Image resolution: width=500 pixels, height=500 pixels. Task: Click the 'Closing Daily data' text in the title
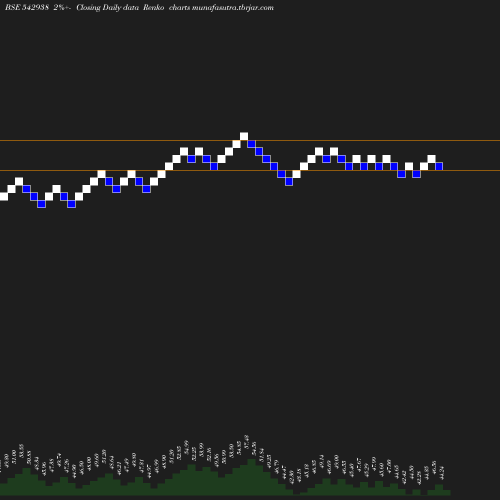(x=107, y=7)
